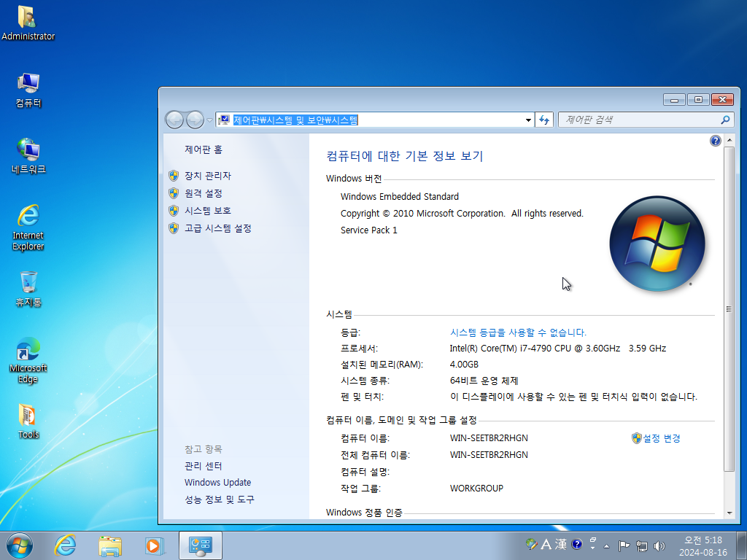
Task: Toggle the IME A input mode
Action: [546, 544]
